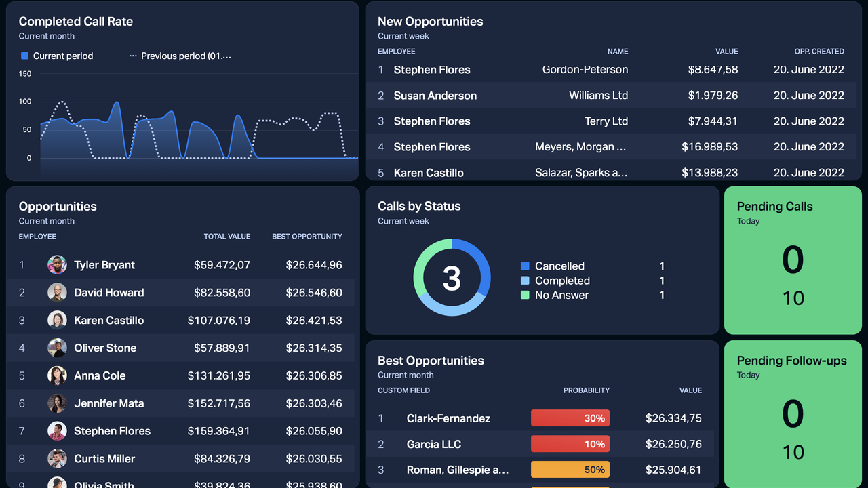This screenshot has height=488, width=868.
Task: Click David Howard's profile avatar
Action: click(x=57, y=293)
